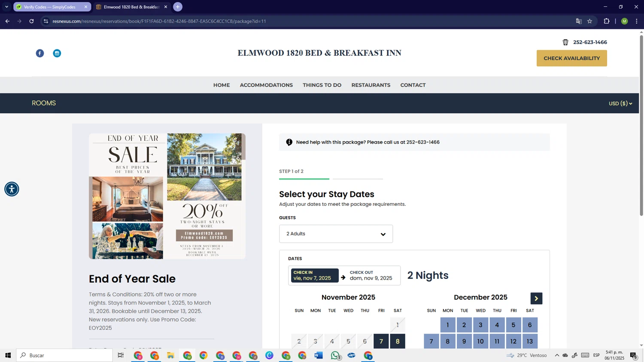Bookmark this page with the star
The image size is (644, 362).
(x=590, y=21)
